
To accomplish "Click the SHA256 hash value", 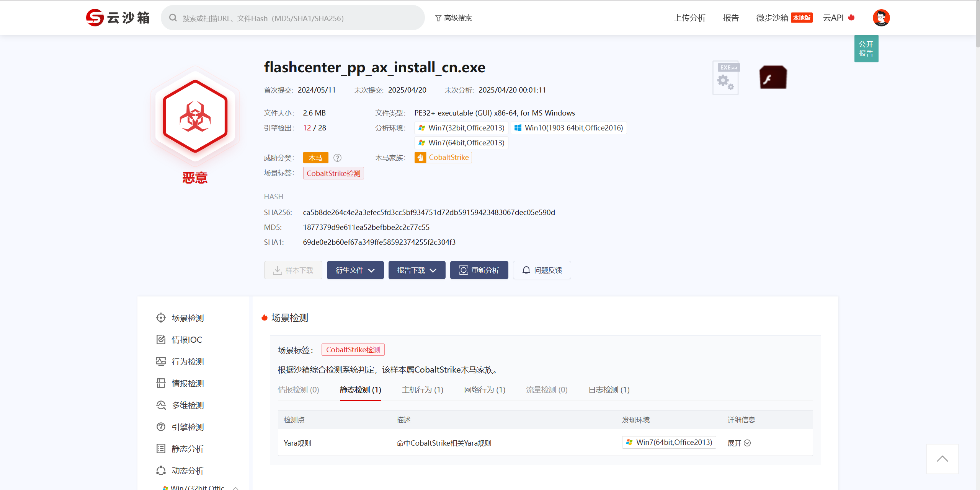I will 429,212.
